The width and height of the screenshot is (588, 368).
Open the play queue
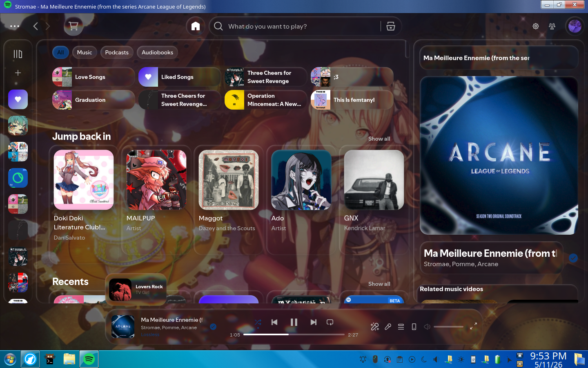point(401,327)
